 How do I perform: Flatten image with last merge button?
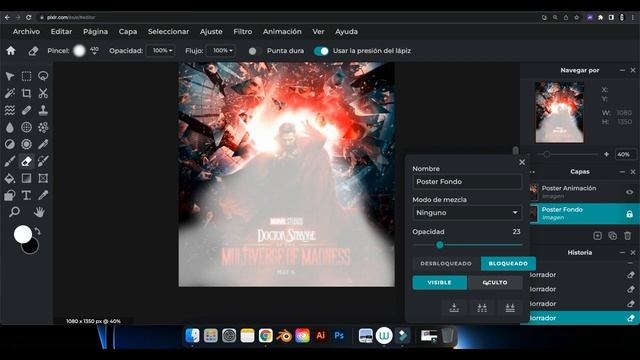510,308
